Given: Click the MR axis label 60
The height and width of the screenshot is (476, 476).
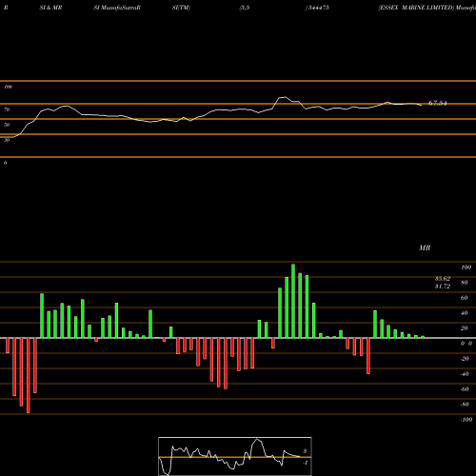Looking at the screenshot, I should [464, 298].
